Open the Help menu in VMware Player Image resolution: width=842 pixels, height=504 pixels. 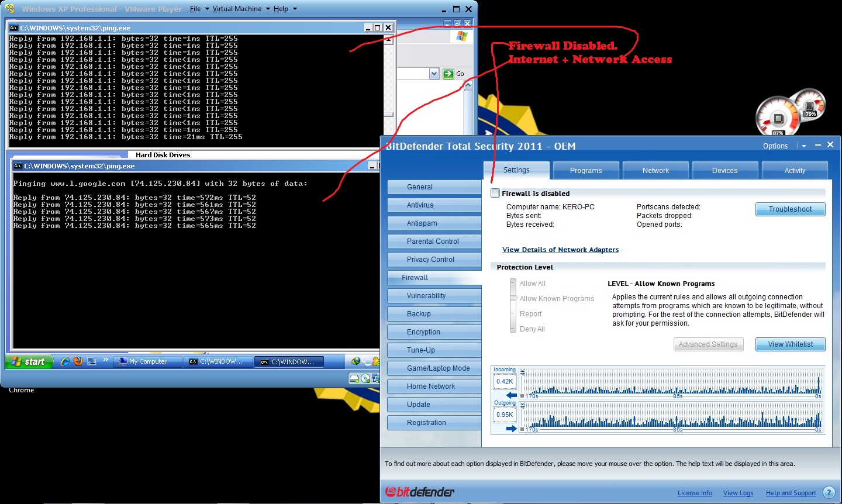(x=285, y=9)
